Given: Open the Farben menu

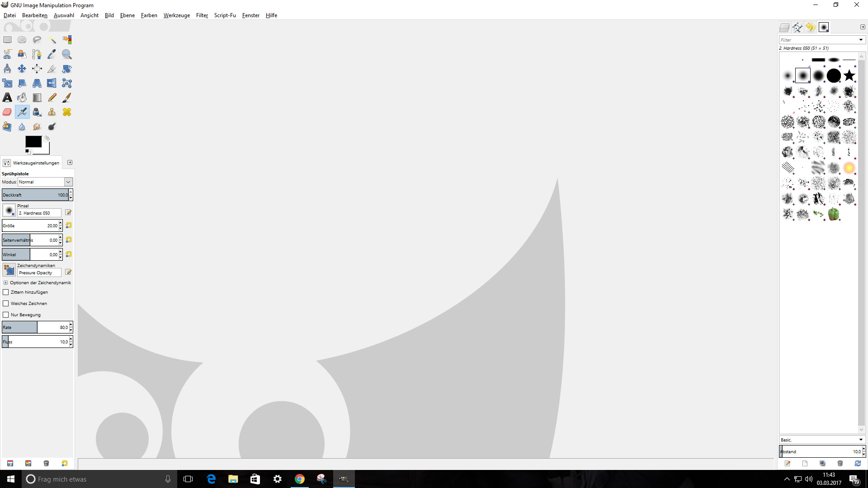Looking at the screenshot, I should [x=149, y=15].
